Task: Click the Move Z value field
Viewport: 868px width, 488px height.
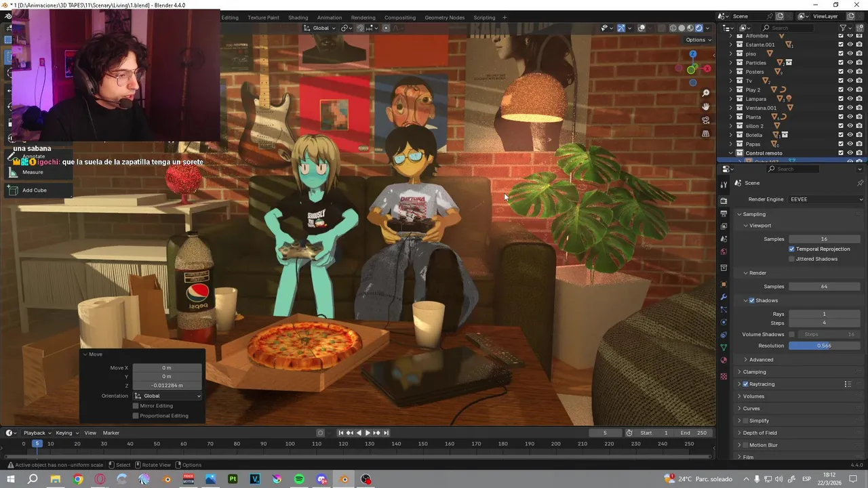Action: [167, 386]
